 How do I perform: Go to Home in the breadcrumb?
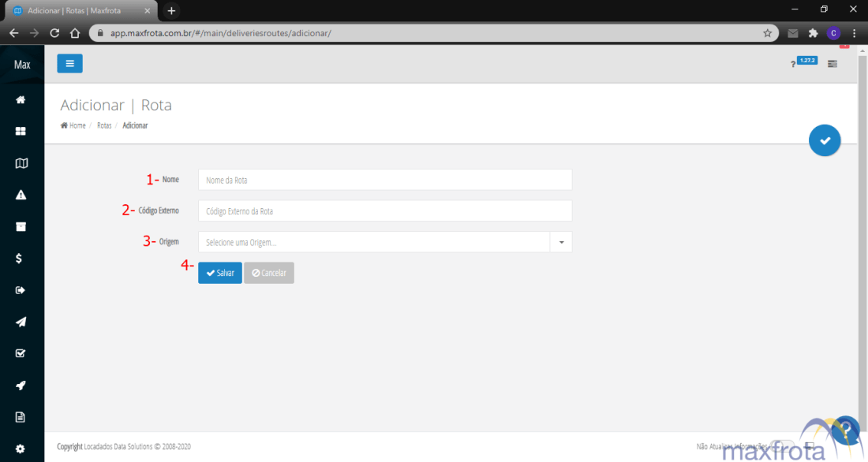tap(73, 126)
